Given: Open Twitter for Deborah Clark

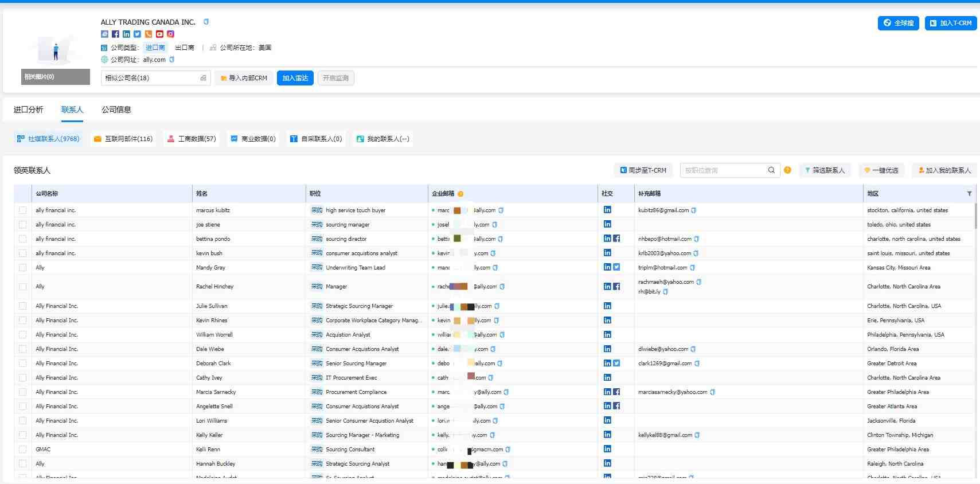Looking at the screenshot, I should click(x=616, y=363).
